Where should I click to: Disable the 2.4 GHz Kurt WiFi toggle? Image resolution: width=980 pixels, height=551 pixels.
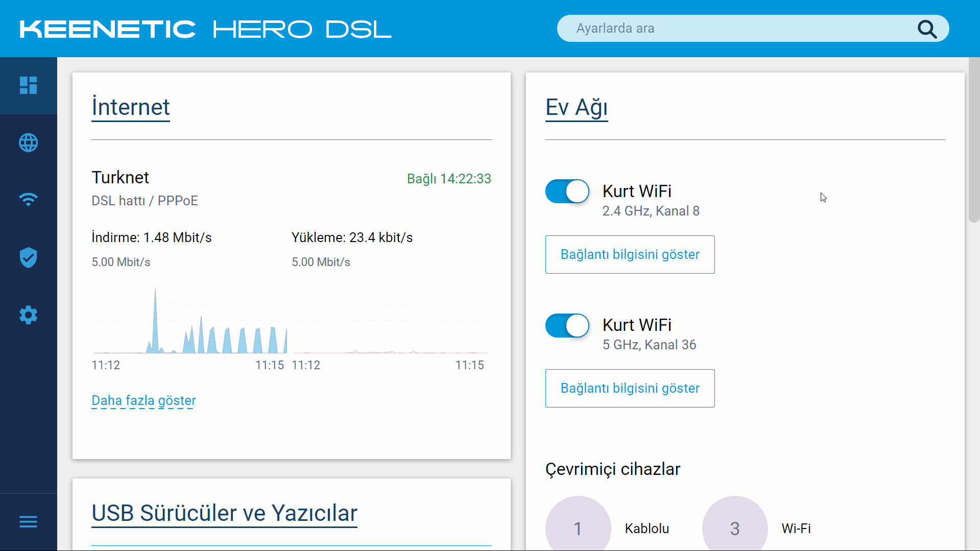click(567, 191)
